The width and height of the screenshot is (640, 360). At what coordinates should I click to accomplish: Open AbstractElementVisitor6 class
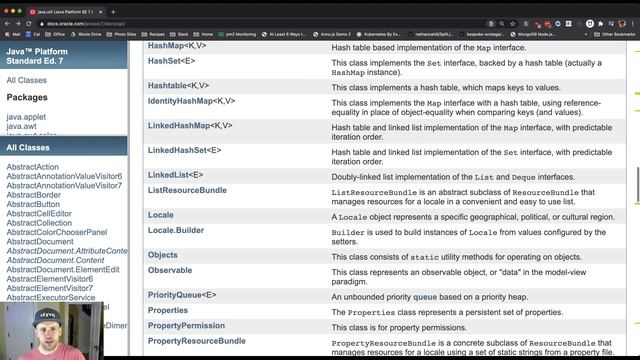coord(50,279)
